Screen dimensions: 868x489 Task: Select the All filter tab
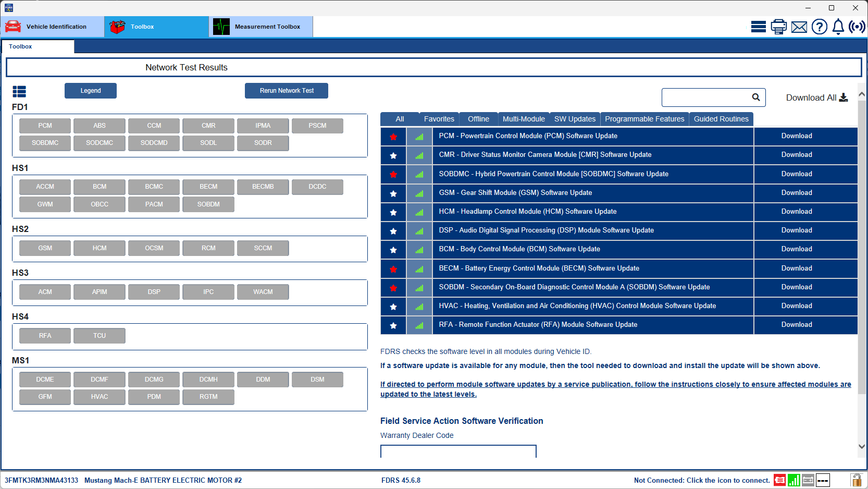(400, 119)
